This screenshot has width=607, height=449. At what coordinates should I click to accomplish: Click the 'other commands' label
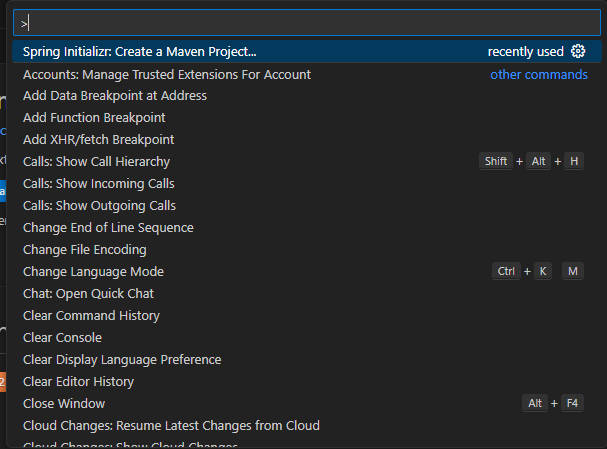coord(539,74)
